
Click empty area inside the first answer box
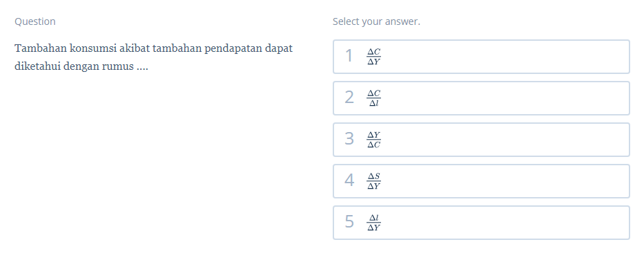click(x=505, y=57)
